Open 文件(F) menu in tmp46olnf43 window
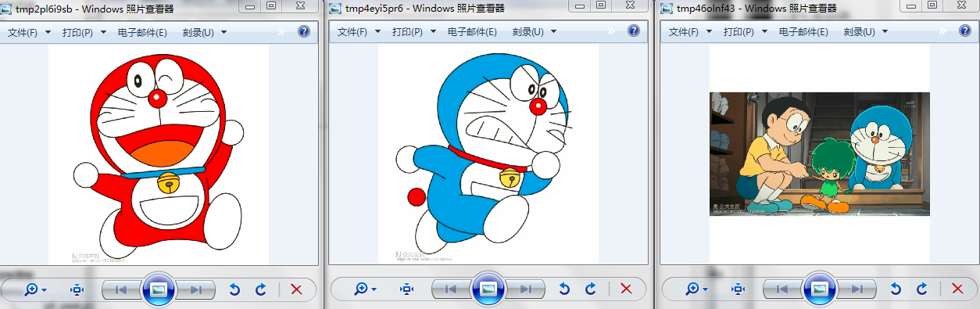Viewport: 980px width, 309px height. (690, 32)
